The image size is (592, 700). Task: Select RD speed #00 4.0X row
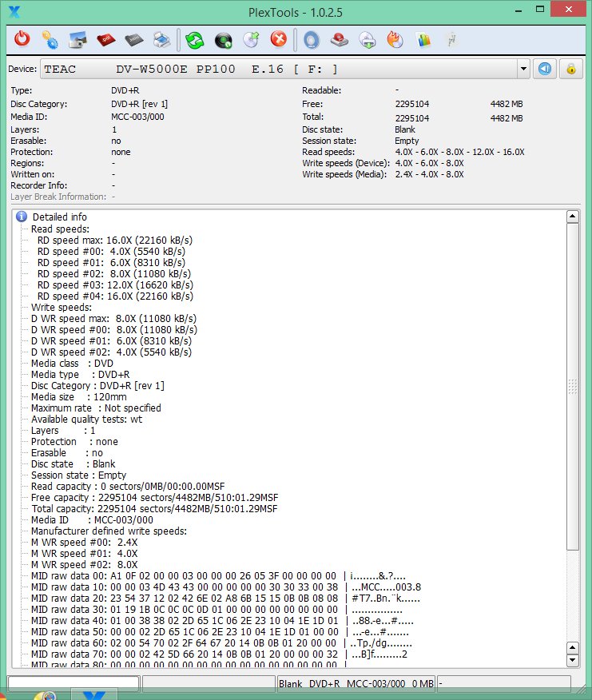(x=111, y=252)
